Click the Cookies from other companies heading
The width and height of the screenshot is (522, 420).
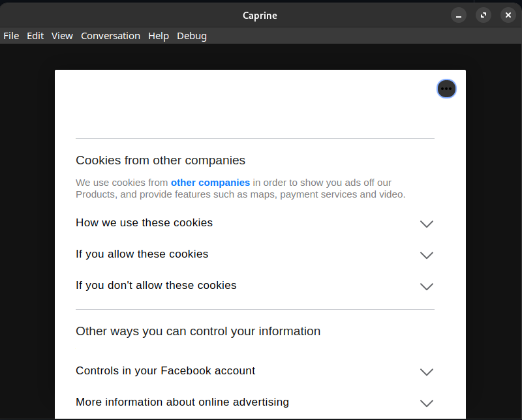[161, 160]
